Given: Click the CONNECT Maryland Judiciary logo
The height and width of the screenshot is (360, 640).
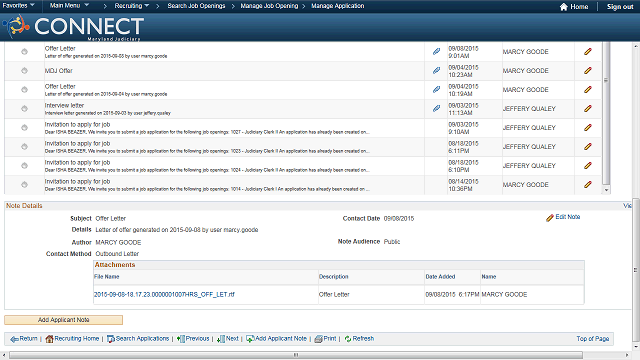Looking at the screenshot, I should pos(73,27).
